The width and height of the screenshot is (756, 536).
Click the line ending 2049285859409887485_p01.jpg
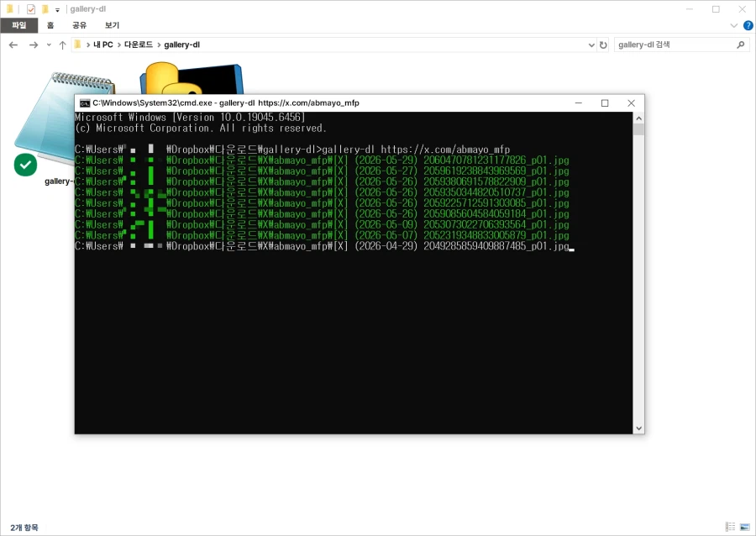322,246
